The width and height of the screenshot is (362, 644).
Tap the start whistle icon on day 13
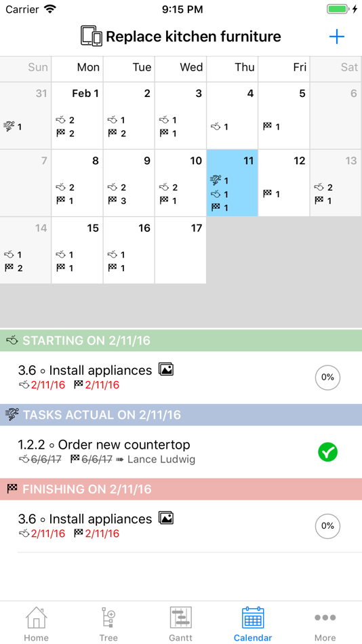click(x=319, y=187)
